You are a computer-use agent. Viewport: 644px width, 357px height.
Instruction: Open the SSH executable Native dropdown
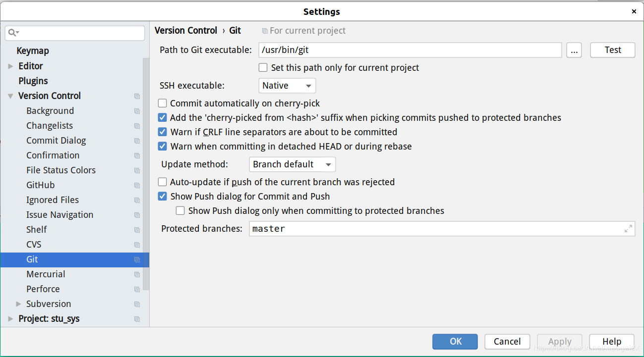pyautogui.click(x=287, y=86)
